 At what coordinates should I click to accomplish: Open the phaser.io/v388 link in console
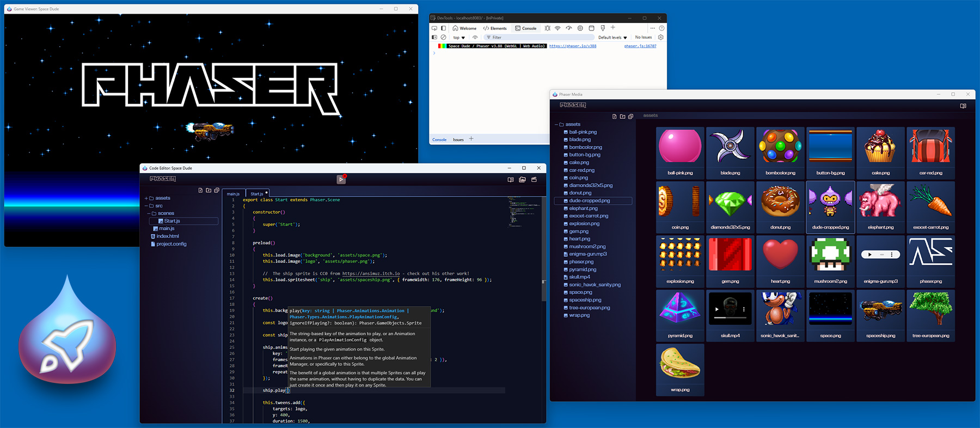click(x=573, y=46)
